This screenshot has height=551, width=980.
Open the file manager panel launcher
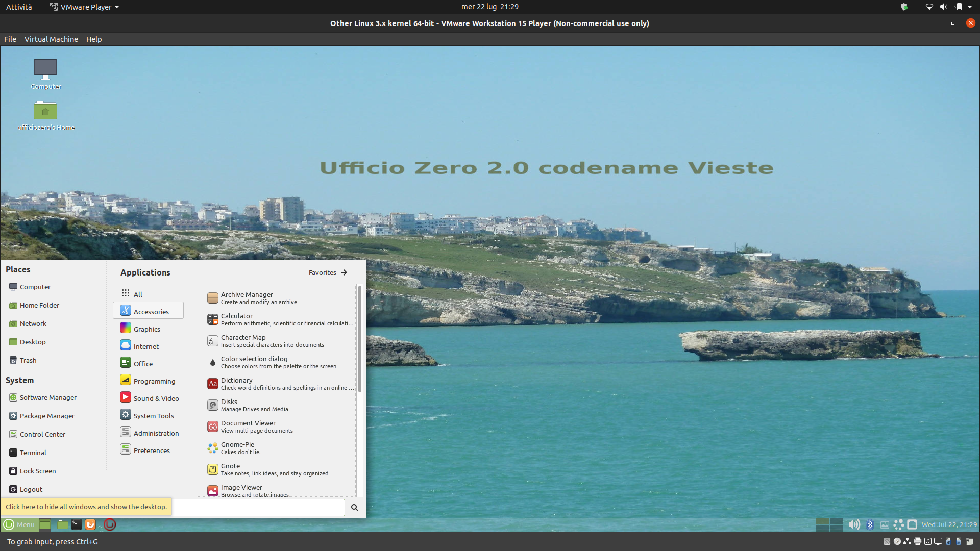(62, 524)
